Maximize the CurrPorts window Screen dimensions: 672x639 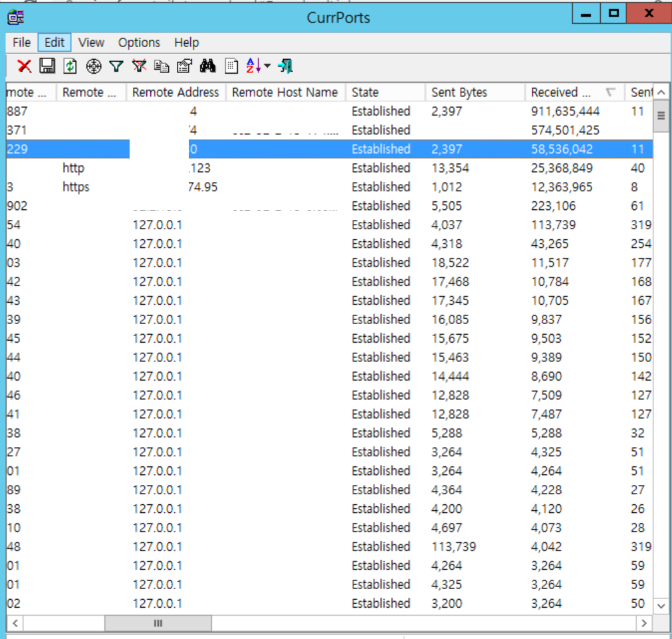tap(614, 14)
